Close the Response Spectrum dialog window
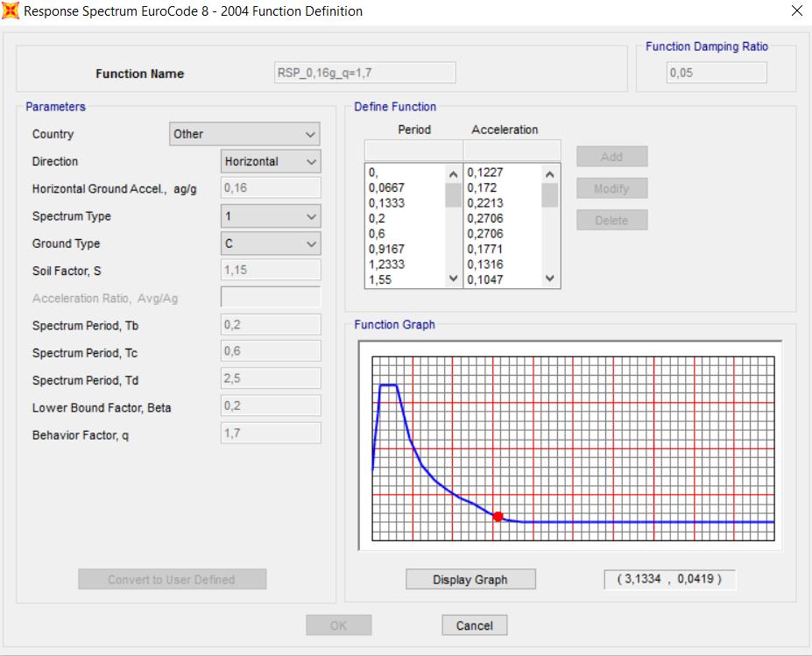The image size is (812, 656). point(796,11)
